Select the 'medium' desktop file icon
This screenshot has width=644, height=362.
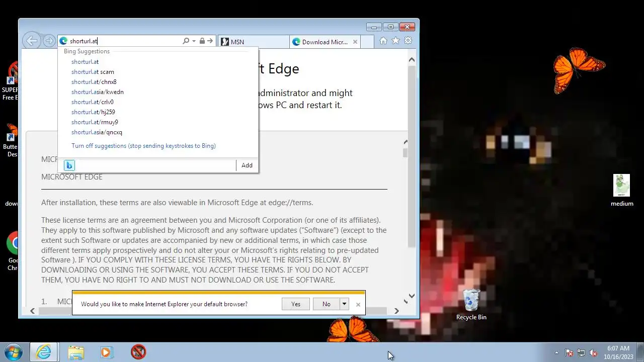click(622, 190)
